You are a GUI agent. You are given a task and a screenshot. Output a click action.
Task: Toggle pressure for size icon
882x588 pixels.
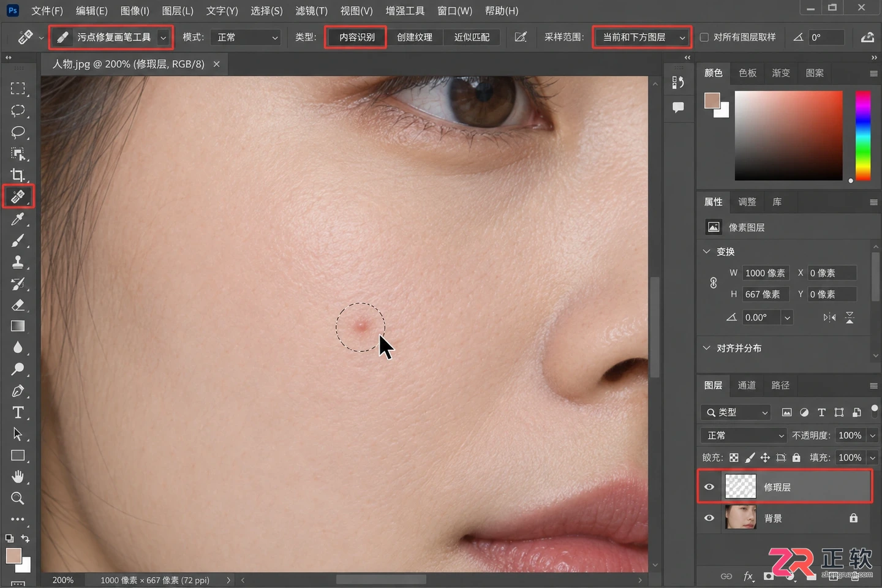click(521, 37)
